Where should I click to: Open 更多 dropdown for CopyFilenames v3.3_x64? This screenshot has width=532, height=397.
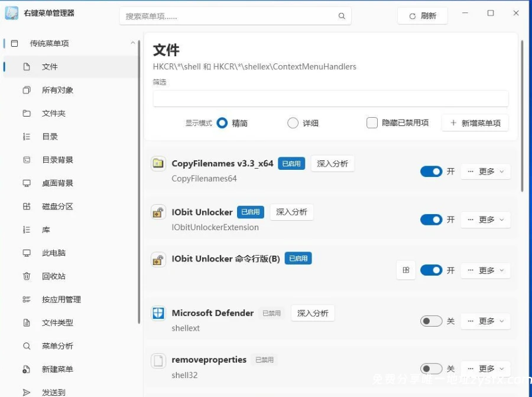[x=485, y=172]
